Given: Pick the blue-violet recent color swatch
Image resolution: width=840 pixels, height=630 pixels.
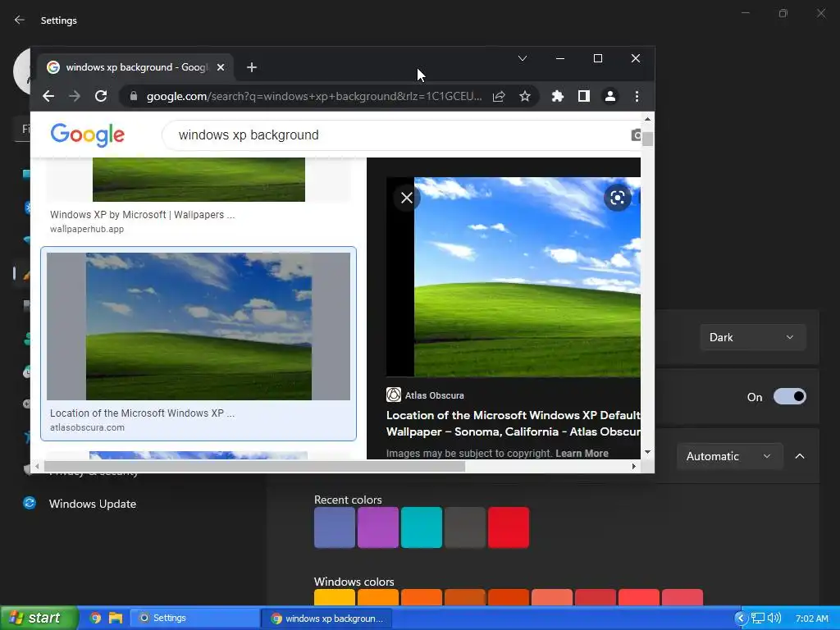Looking at the screenshot, I should pyautogui.click(x=335, y=527).
